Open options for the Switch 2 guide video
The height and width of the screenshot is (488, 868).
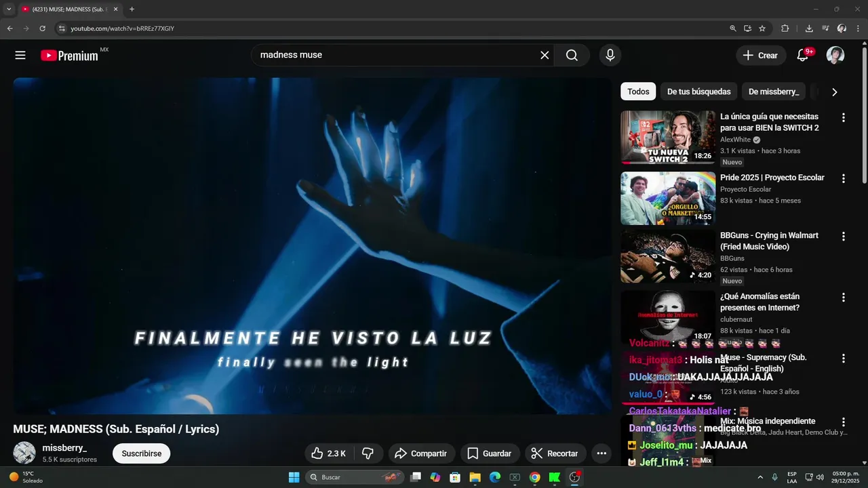coord(844,117)
